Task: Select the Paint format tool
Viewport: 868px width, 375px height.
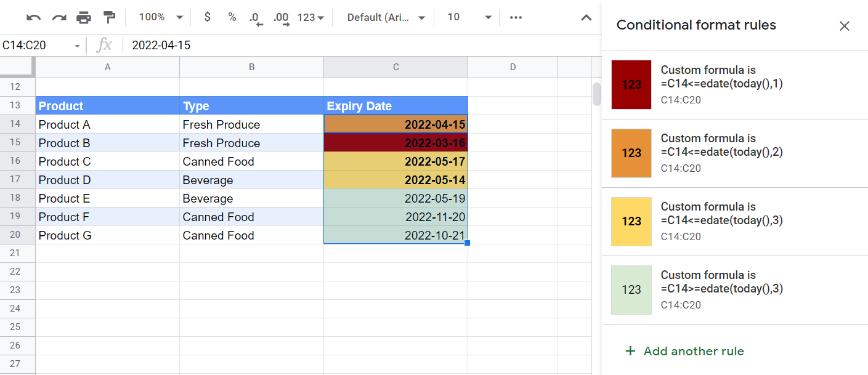Action: pyautogui.click(x=110, y=17)
